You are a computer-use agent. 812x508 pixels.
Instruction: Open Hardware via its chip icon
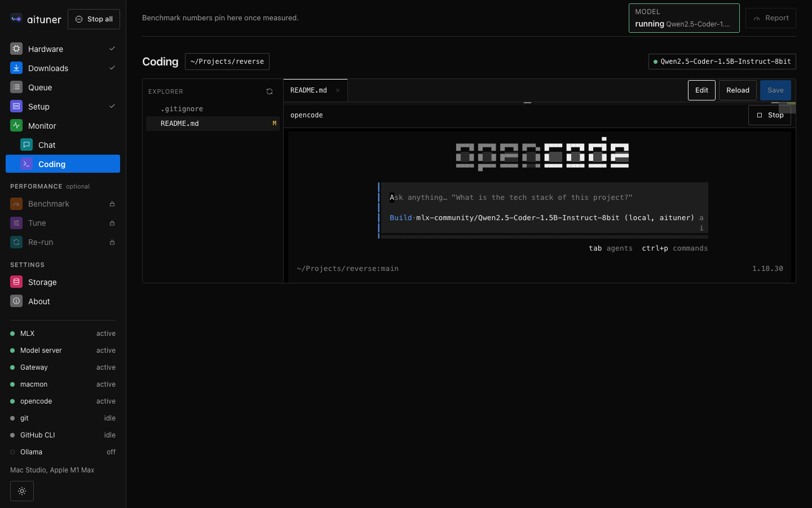coord(16,49)
